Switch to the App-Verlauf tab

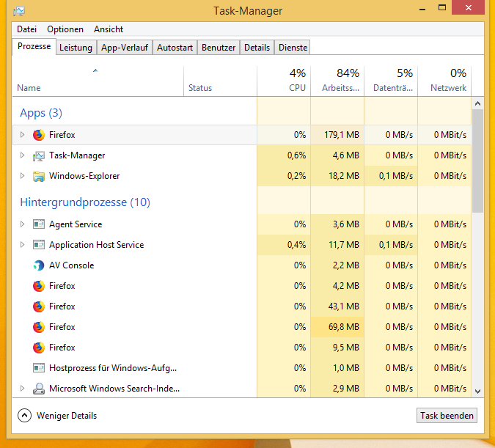coord(125,48)
